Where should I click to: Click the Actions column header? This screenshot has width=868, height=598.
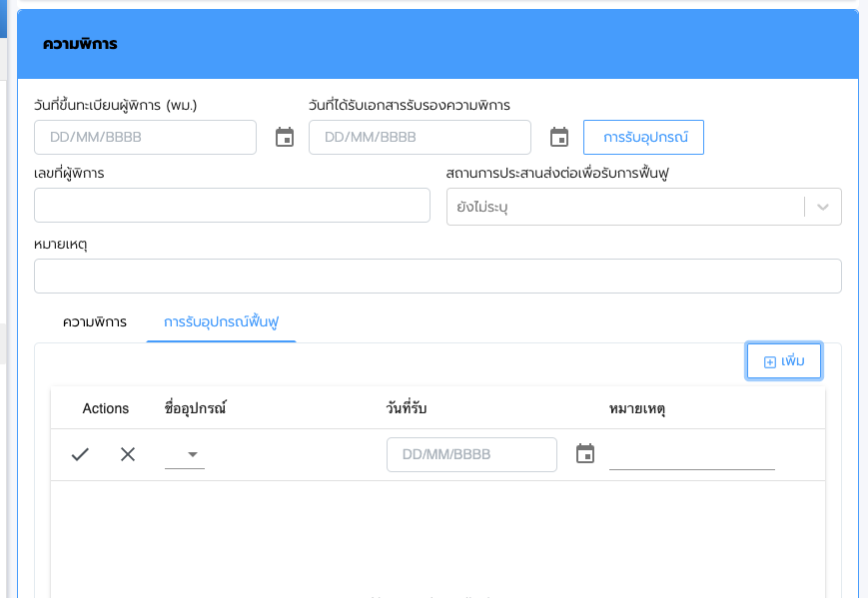[106, 408]
